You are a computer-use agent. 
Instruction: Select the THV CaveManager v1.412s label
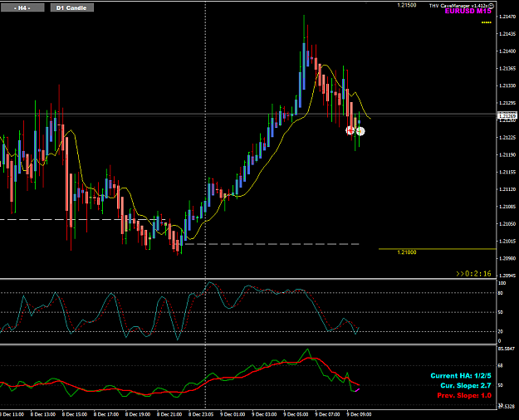point(458,6)
